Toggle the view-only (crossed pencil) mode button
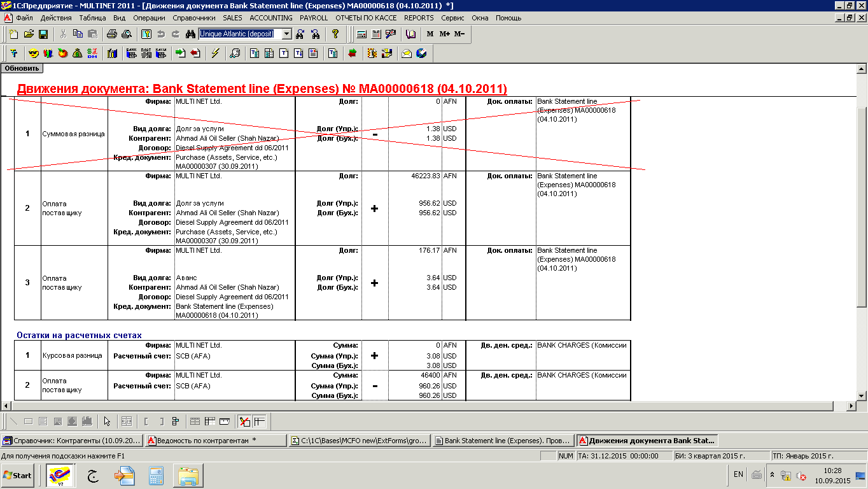The image size is (868, 489). point(244,421)
